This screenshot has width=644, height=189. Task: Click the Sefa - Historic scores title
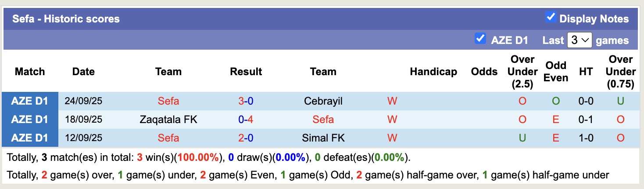pyautogui.click(x=66, y=19)
